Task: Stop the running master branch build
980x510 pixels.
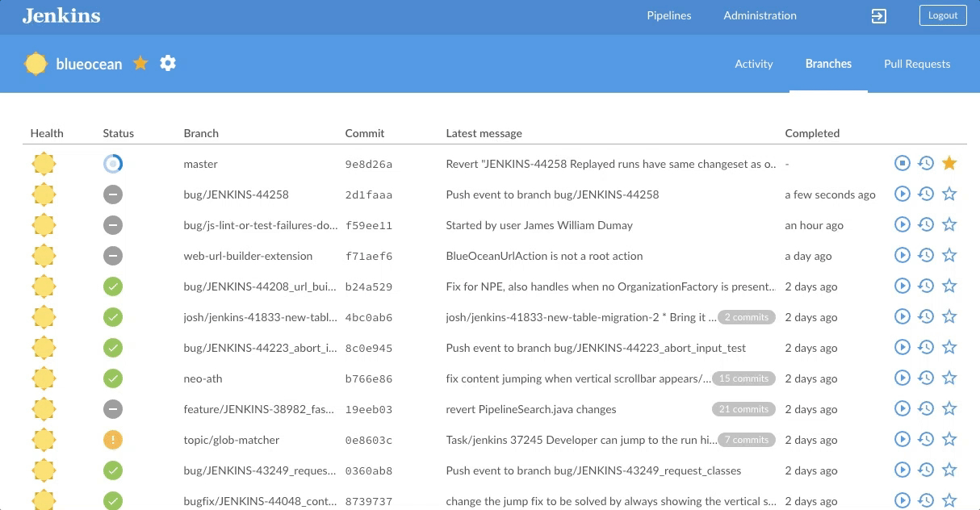Action: [903, 164]
